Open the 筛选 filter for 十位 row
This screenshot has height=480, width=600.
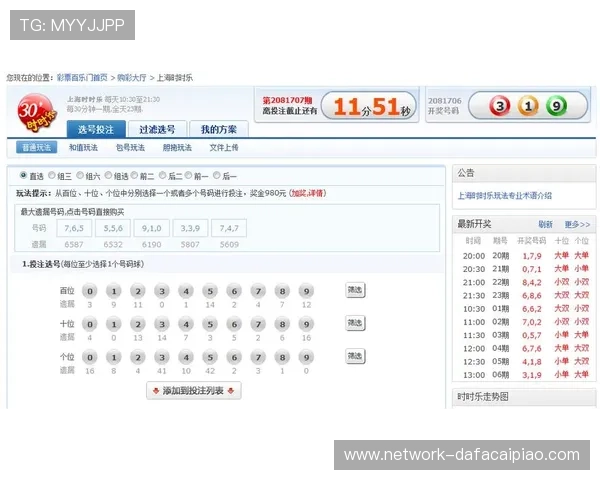(x=355, y=323)
